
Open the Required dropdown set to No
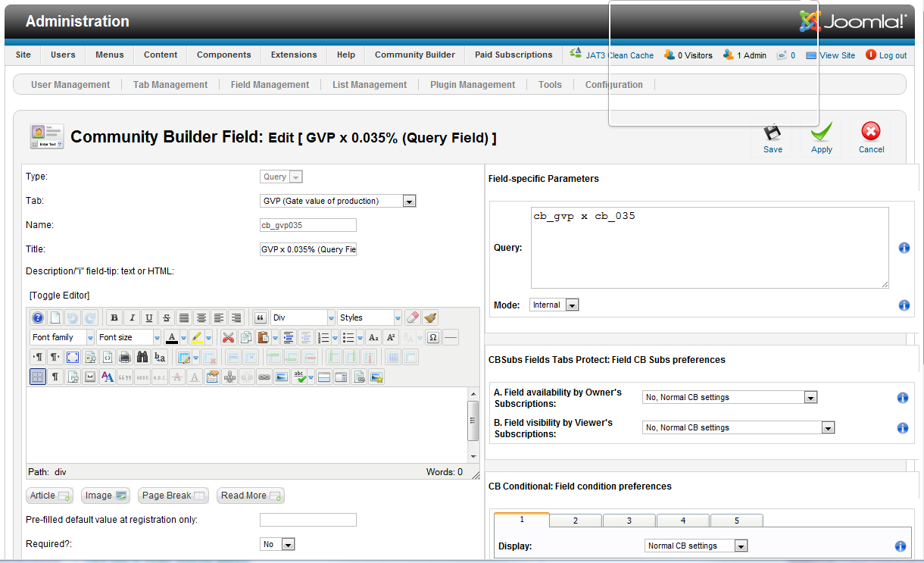(277, 544)
